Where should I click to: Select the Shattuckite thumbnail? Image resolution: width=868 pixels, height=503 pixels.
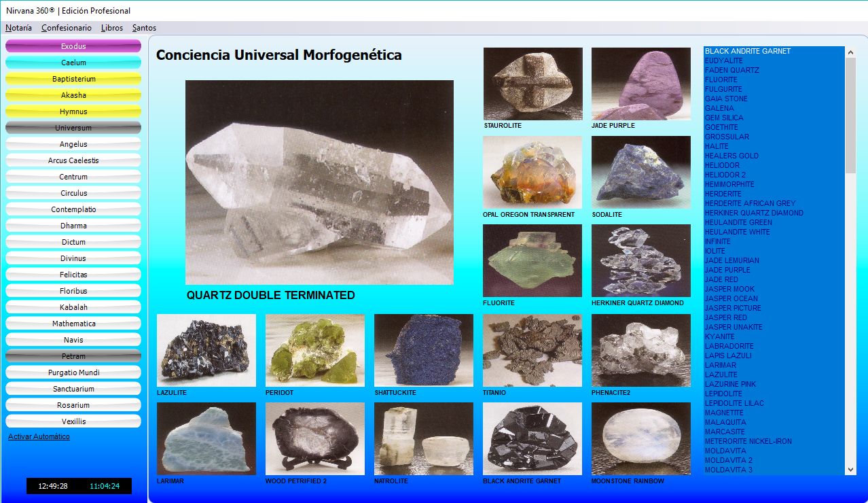424,350
